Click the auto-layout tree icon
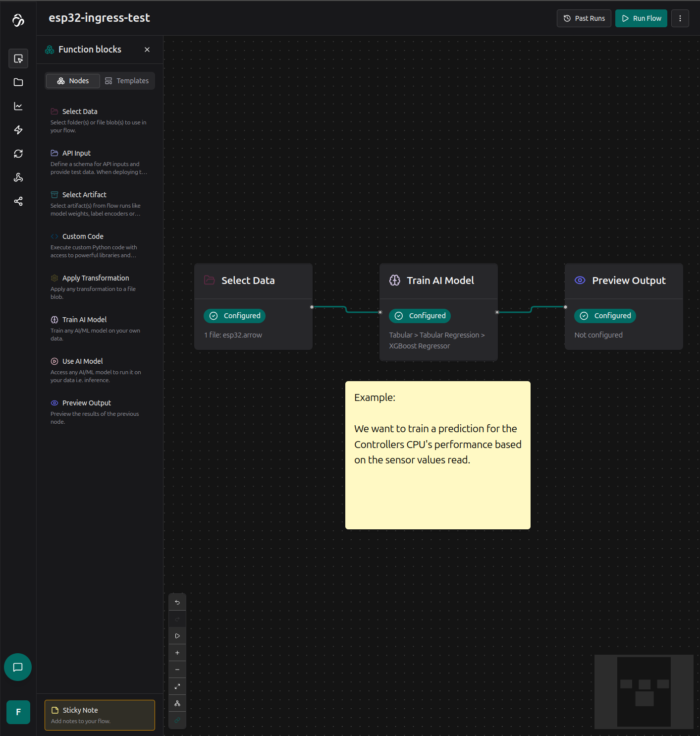This screenshot has width=700, height=736. 177,703
